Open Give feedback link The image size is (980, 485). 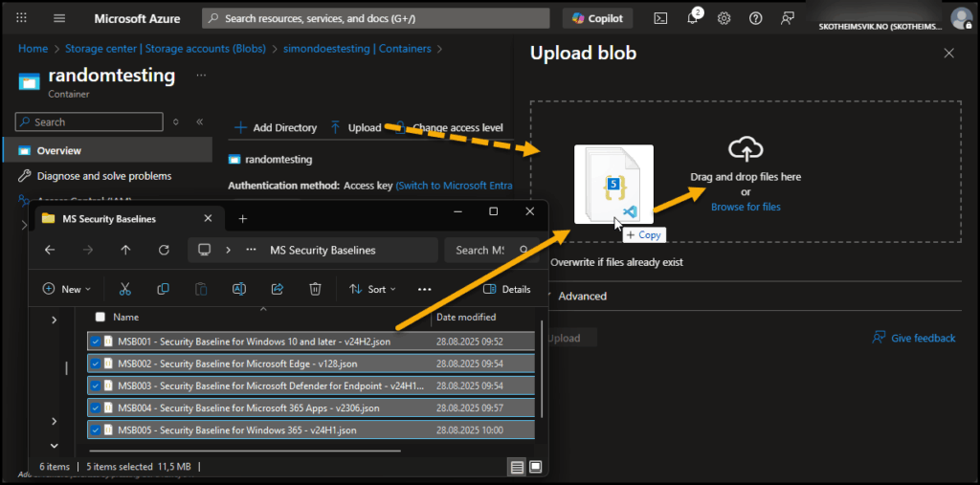[x=914, y=338]
